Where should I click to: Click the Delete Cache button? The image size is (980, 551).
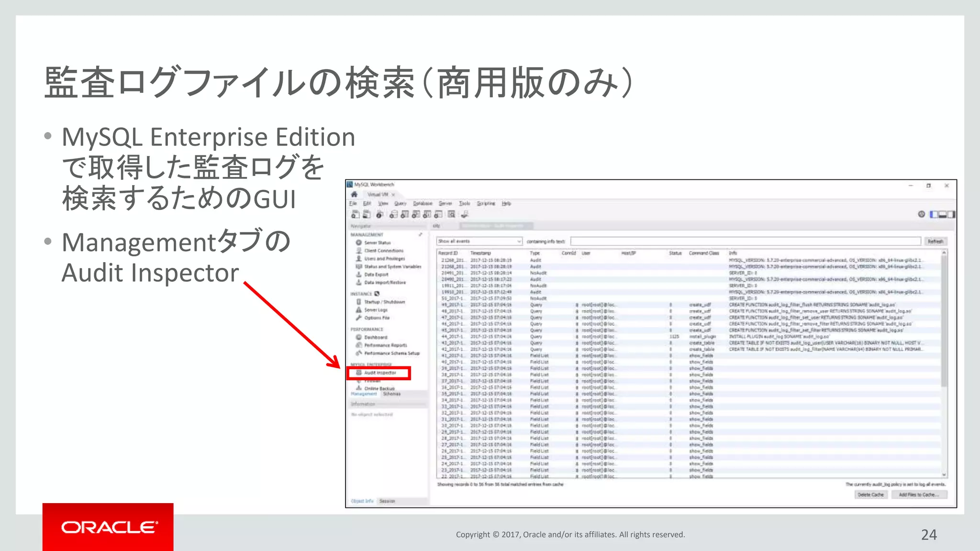(871, 495)
